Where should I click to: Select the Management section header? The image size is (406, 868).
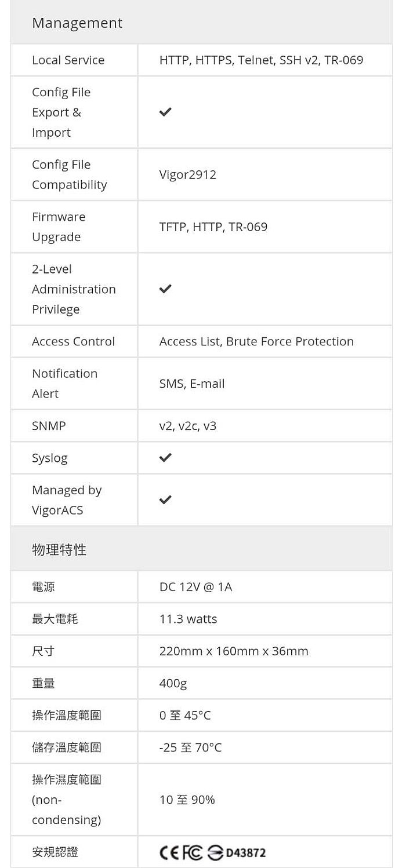pos(201,23)
